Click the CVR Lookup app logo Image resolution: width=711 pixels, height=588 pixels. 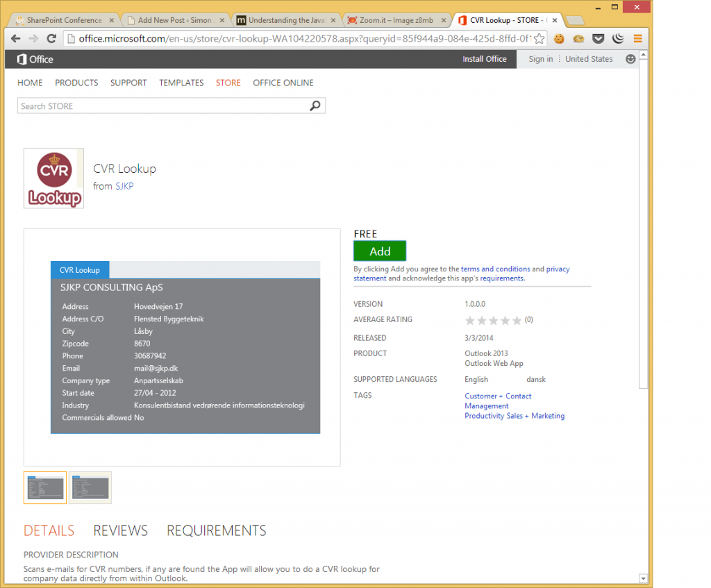(53, 178)
